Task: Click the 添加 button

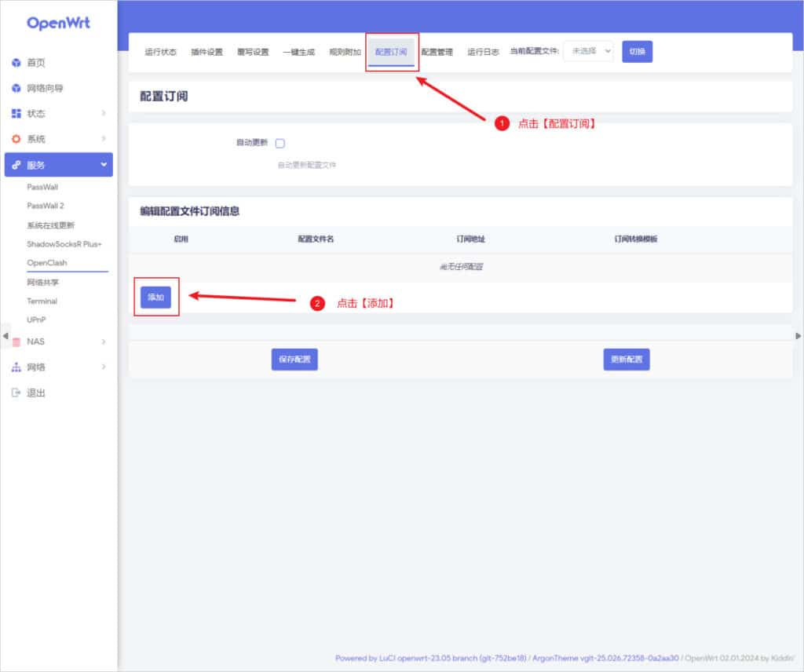Action: point(155,298)
